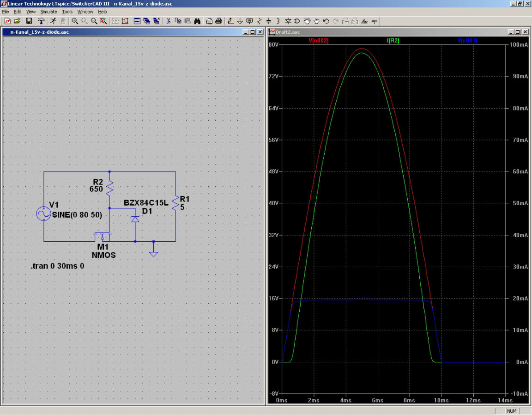Viewport: 532px width, 416px height.
Task: Maximize the Draft2.asc waveform window
Action: [x=518, y=32]
